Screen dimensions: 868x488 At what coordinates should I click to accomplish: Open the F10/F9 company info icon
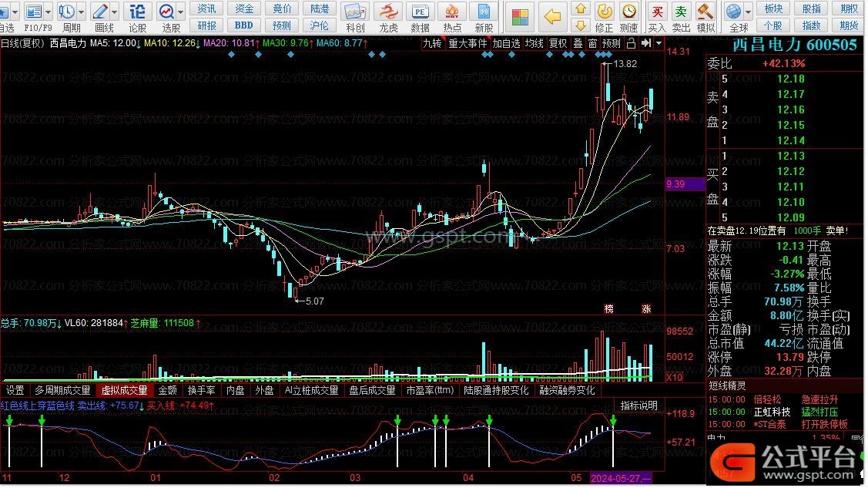34,11
